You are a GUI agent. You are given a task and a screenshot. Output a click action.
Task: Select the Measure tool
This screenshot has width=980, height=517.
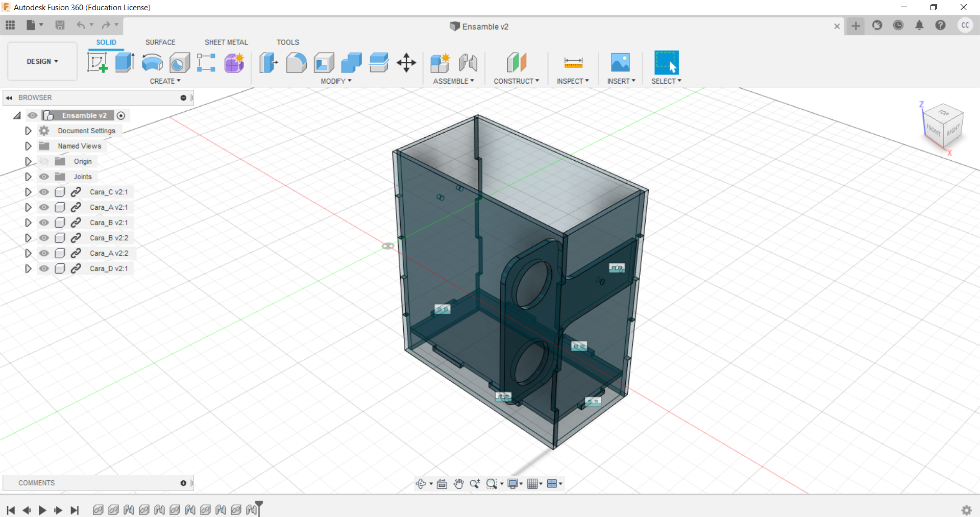(573, 63)
